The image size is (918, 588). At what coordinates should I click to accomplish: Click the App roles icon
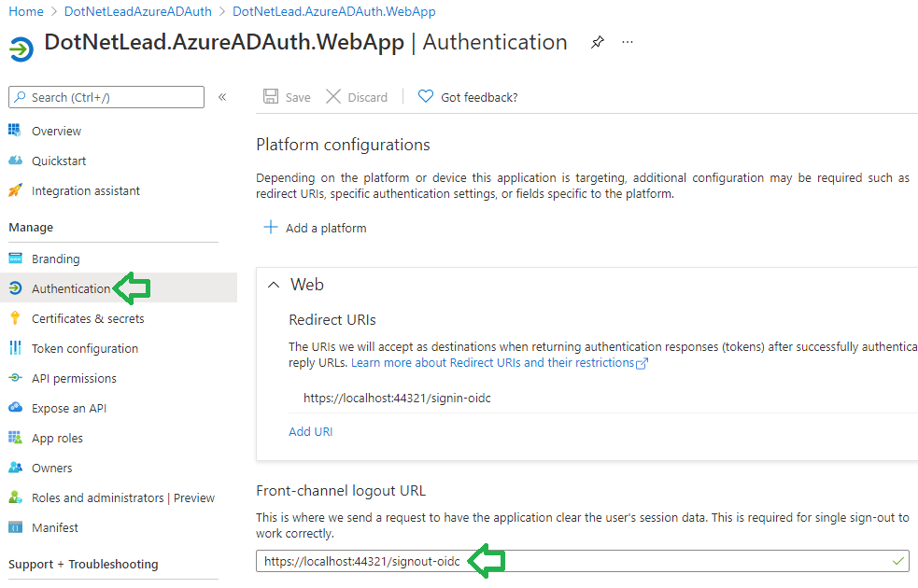(15, 438)
